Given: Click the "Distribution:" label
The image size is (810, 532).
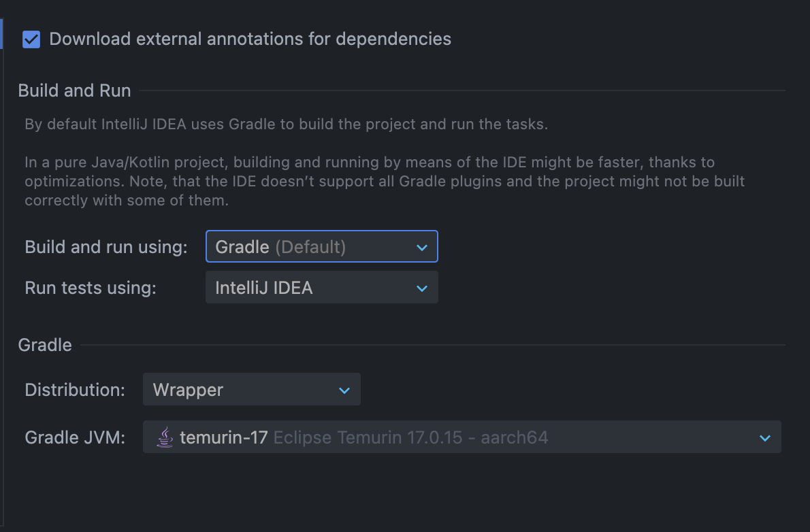Looking at the screenshot, I should [75, 390].
